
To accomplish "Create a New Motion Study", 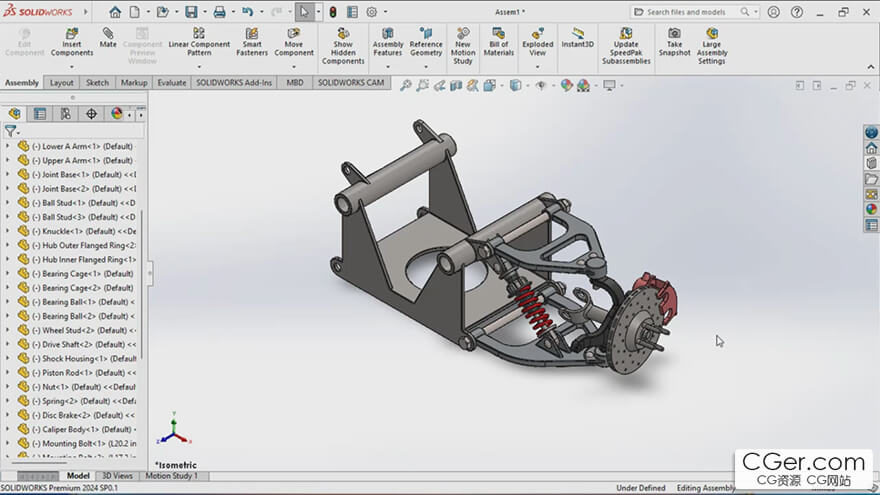I will pos(462,46).
